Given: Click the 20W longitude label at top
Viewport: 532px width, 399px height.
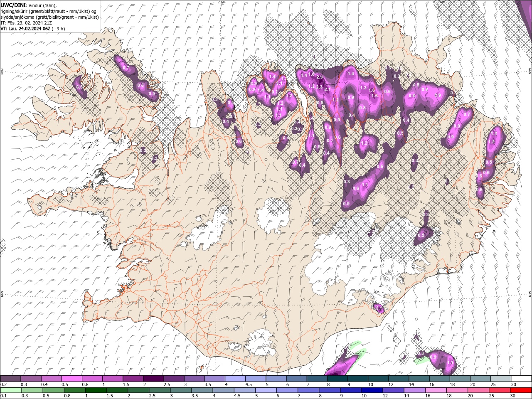Looking at the screenshot, I should [221, 2].
